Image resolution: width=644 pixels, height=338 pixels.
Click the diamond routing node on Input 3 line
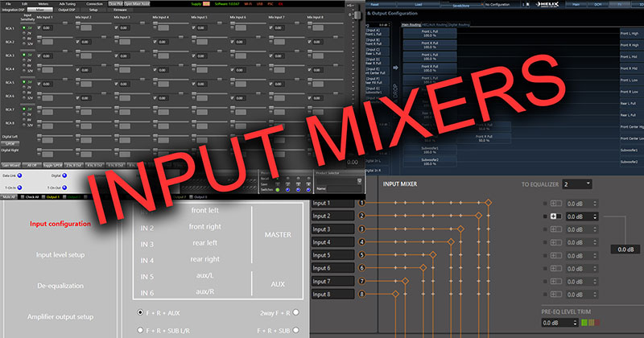point(460,229)
